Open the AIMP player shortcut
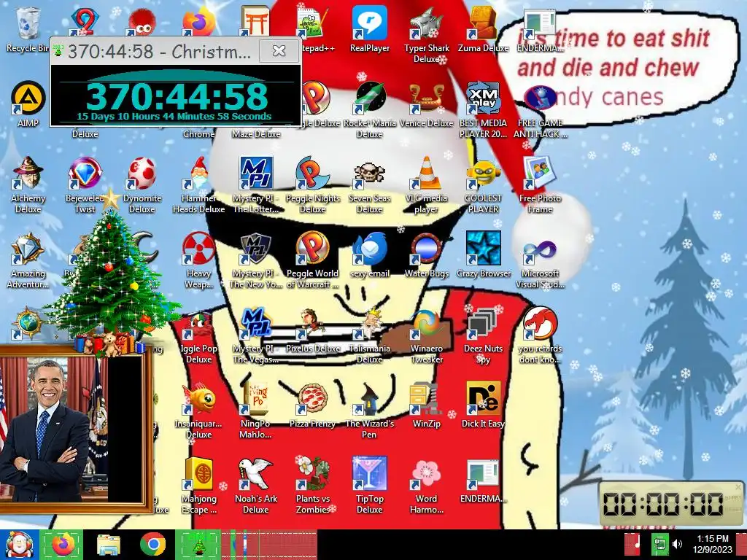 click(x=28, y=104)
